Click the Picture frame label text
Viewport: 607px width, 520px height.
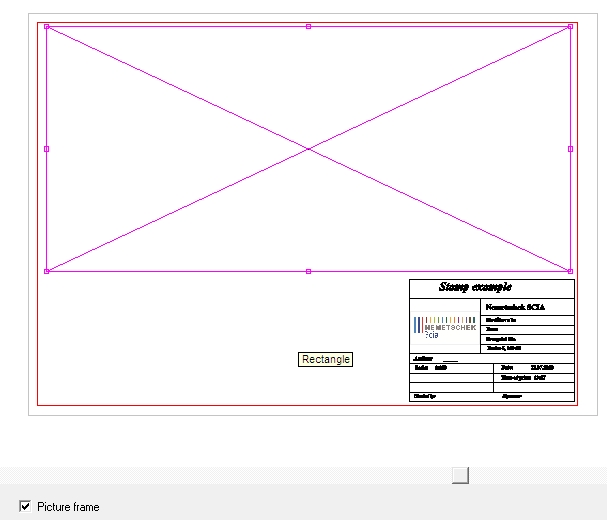[x=68, y=507]
